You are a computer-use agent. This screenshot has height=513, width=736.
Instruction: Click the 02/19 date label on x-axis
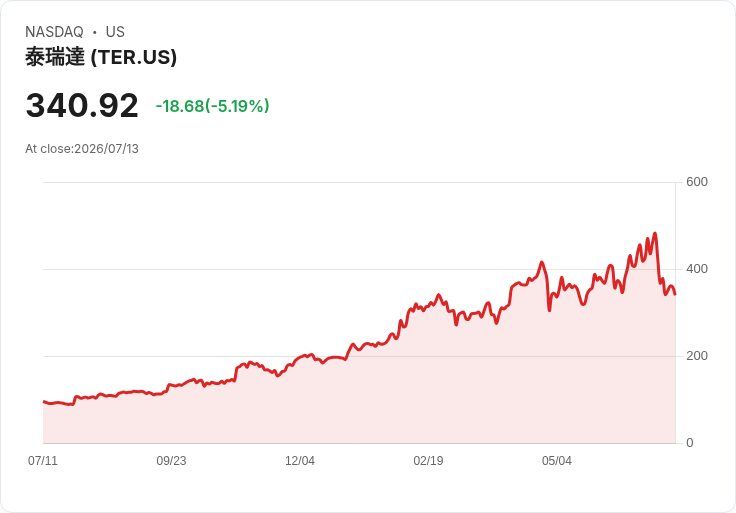pyautogui.click(x=428, y=460)
